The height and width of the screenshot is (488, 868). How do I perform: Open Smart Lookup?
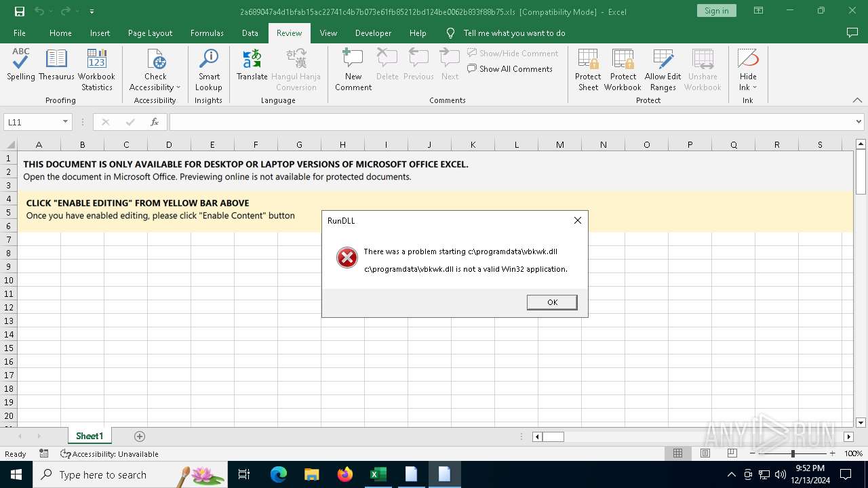[x=209, y=70]
